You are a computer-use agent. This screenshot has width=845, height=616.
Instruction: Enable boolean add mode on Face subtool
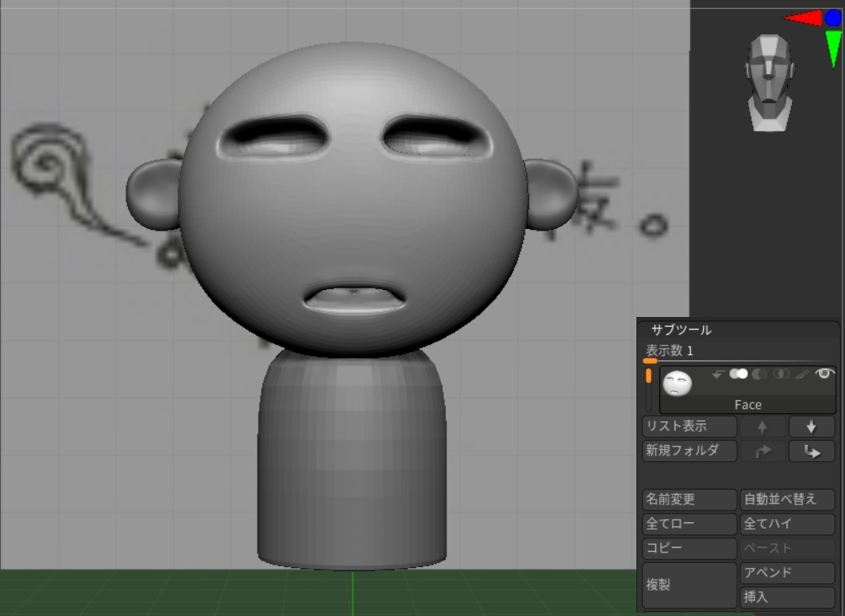[738, 374]
